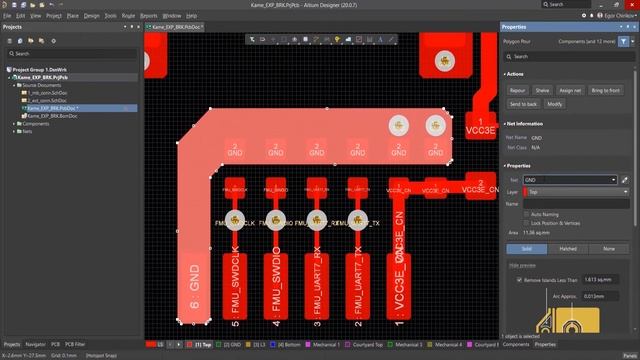Image resolution: width=640 pixels, height=360 pixels.
Task: Click the open folder icon in the title bar
Action: pyautogui.click(x=33, y=5)
